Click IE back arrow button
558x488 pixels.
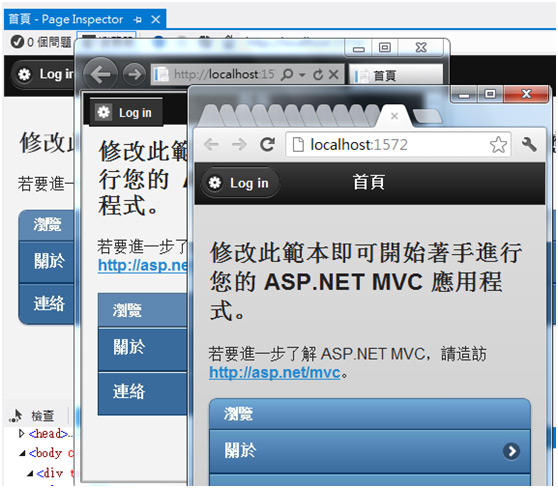click(x=100, y=74)
